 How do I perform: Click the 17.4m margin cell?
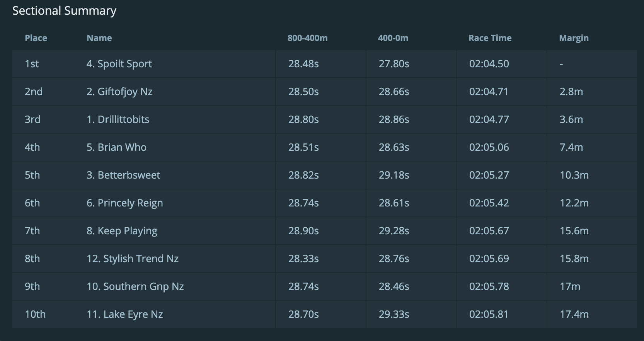[574, 314]
